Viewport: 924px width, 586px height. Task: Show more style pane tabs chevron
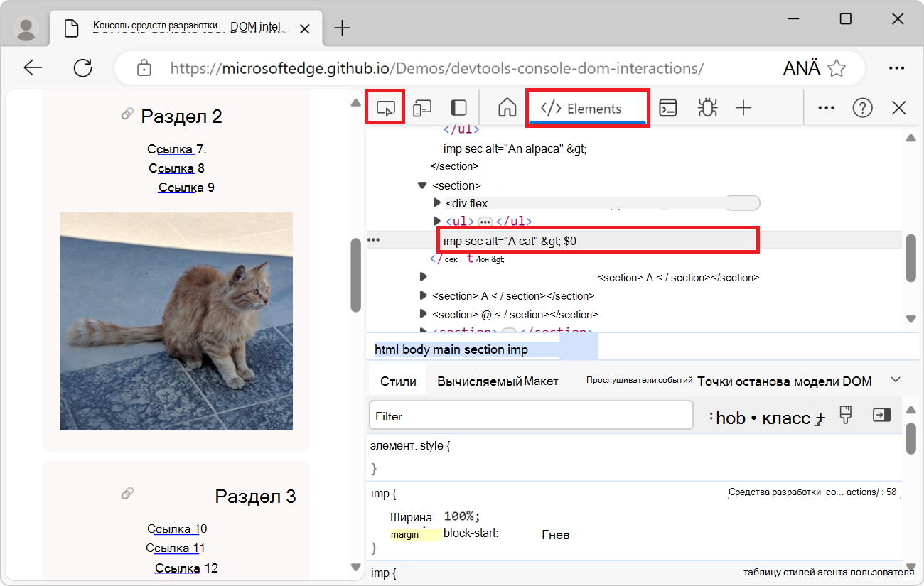(x=896, y=379)
